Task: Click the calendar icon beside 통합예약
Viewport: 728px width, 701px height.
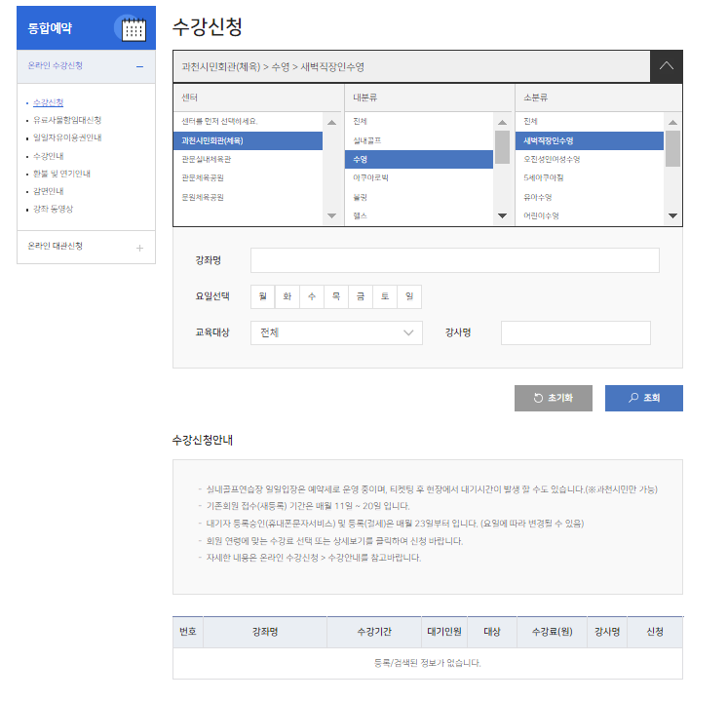Action: (133, 29)
